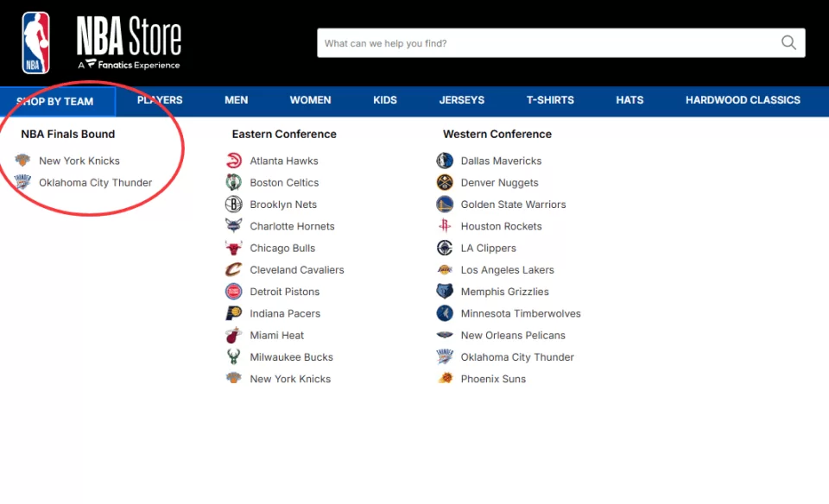This screenshot has height=504, width=829.
Task: Select the Phoenix Suns link
Action: [493, 380]
